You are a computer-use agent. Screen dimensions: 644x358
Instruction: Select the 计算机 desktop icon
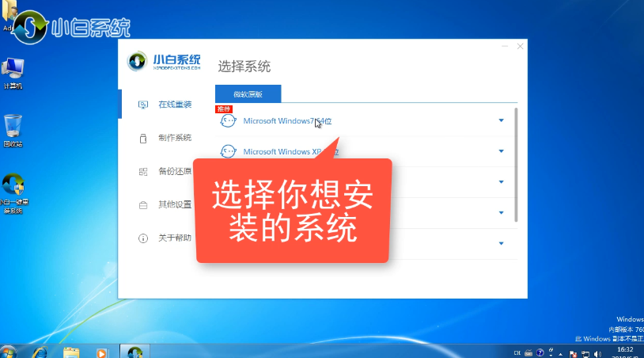coord(13,74)
